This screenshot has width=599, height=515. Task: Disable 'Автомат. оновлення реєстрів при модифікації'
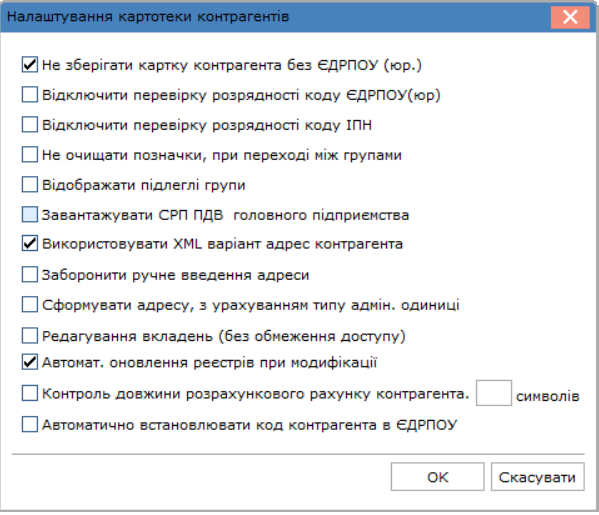pyautogui.click(x=30, y=362)
